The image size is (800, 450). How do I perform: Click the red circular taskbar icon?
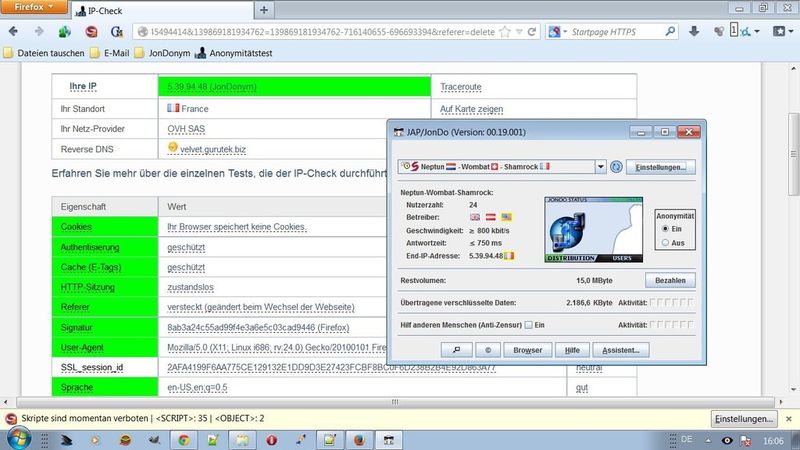coord(271,440)
